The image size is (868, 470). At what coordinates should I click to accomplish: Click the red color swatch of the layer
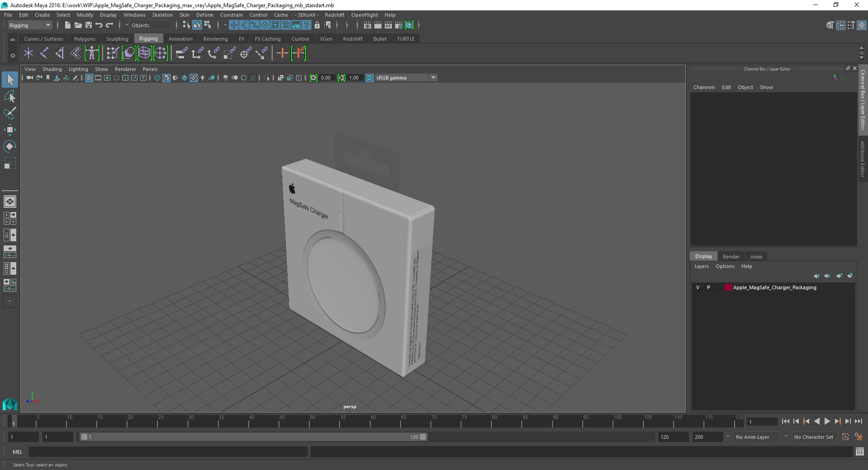[728, 287]
